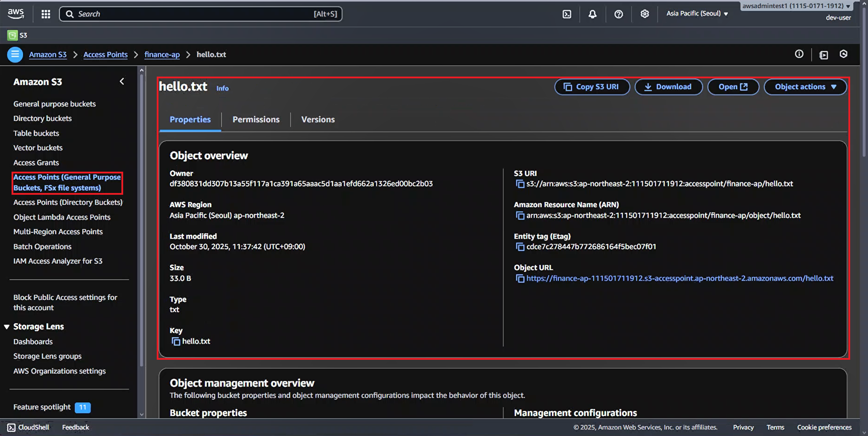Launch CloudShell from the top bar icon

[x=567, y=14]
